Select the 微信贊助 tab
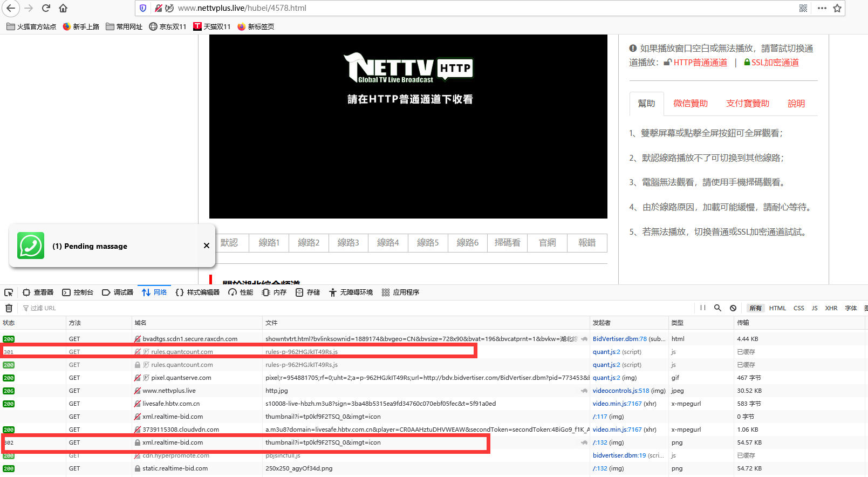The image size is (868, 477). point(691,104)
